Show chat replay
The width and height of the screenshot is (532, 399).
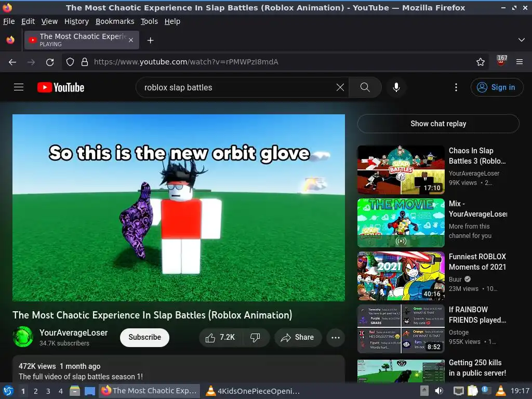click(x=438, y=124)
